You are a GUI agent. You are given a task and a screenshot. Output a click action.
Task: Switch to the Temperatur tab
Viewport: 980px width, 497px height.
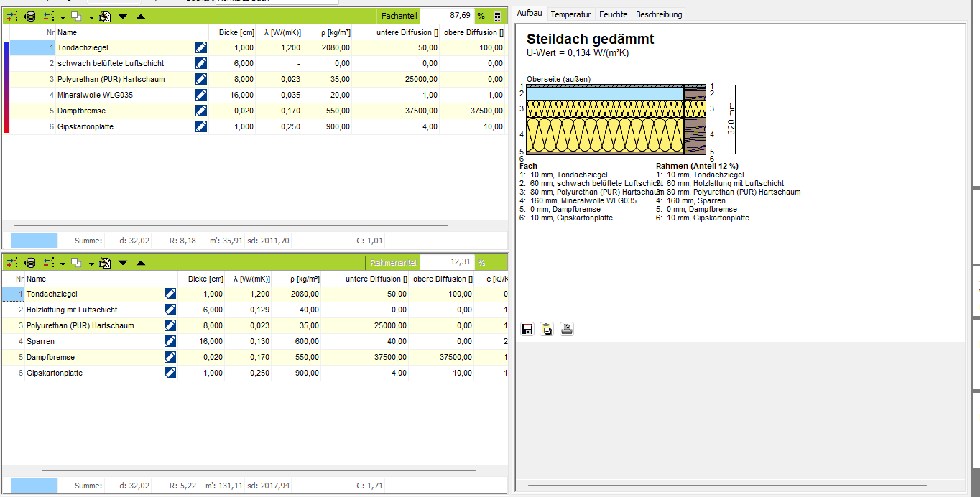point(570,14)
